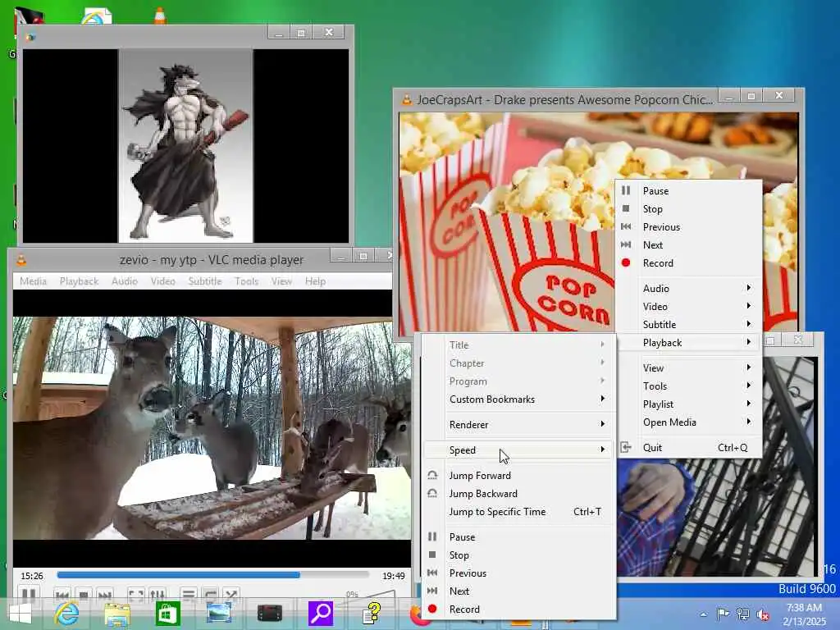The width and height of the screenshot is (840, 630).
Task: Expand Custom Bookmarks in the Playback submenu
Action: point(518,399)
